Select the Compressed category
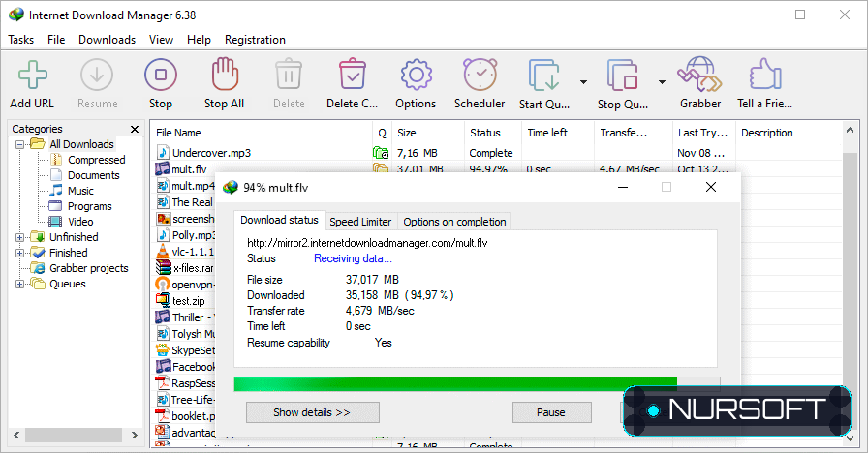The image size is (868, 453). 96,160
